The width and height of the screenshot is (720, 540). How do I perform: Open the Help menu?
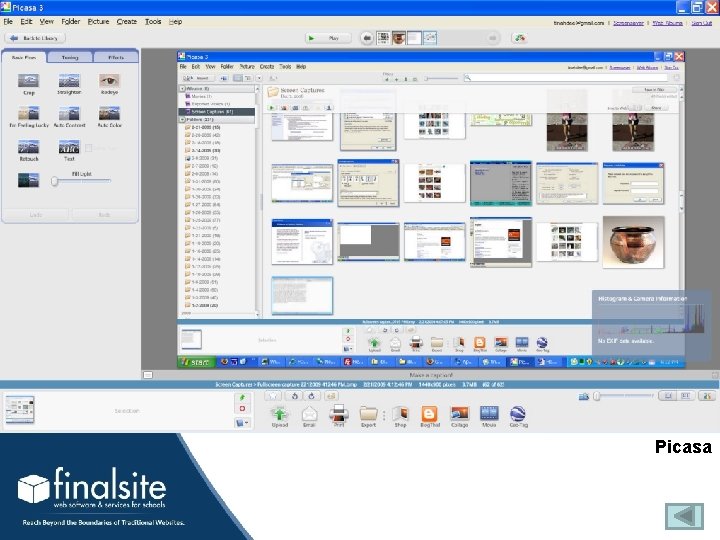click(x=175, y=22)
